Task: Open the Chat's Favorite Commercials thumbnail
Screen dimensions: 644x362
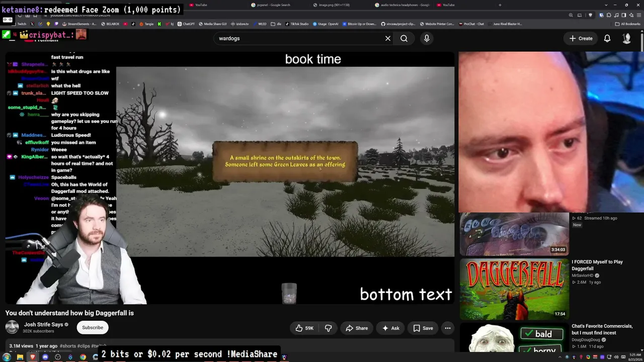Action: point(514,337)
